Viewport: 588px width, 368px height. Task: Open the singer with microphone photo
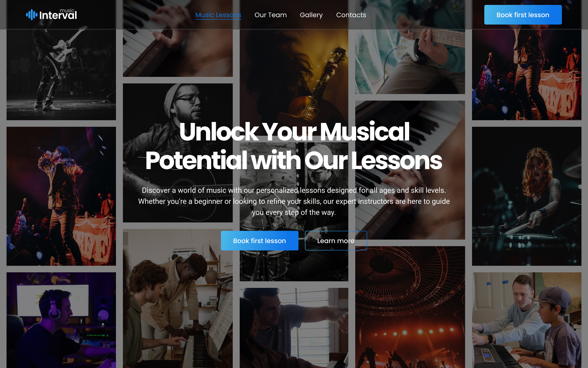pos(61,196)
